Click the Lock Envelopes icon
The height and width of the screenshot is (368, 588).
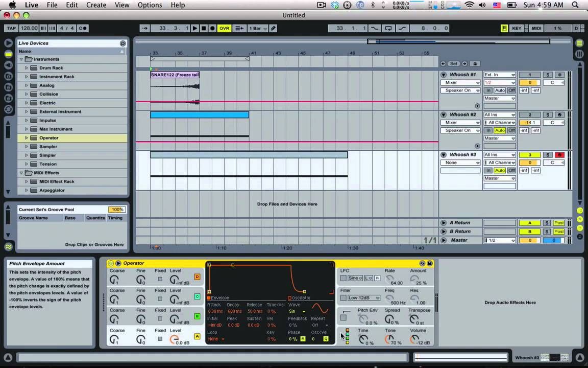pyautogui.click(x=475, y=64)
